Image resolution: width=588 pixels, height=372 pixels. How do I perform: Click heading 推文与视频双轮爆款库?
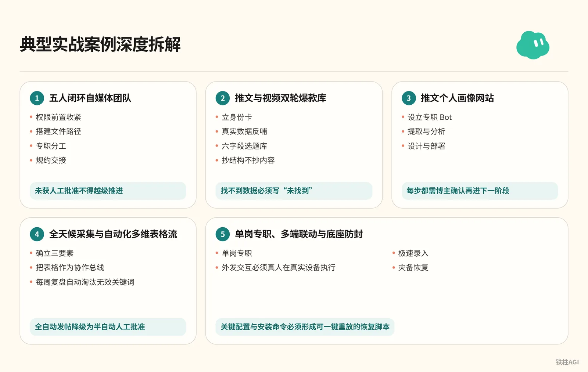[280, 98]
